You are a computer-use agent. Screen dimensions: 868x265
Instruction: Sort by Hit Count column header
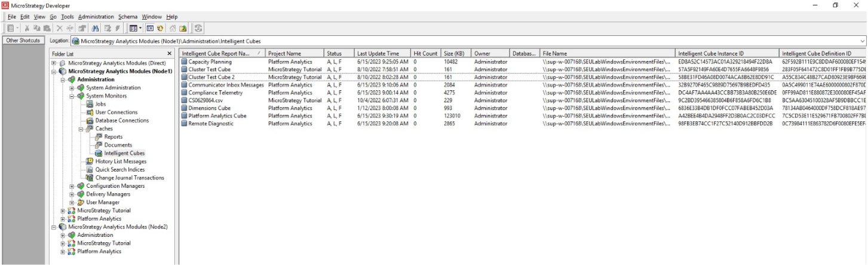[426, 53]
